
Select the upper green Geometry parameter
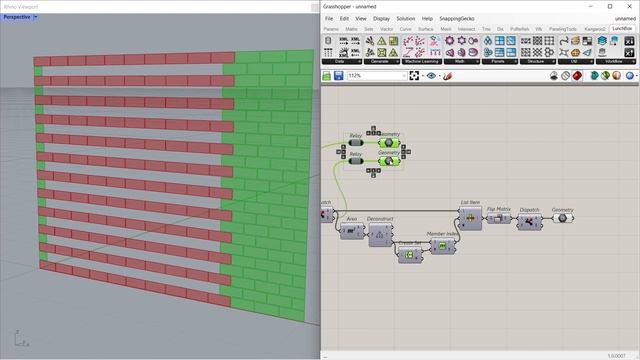pos(389,143)
